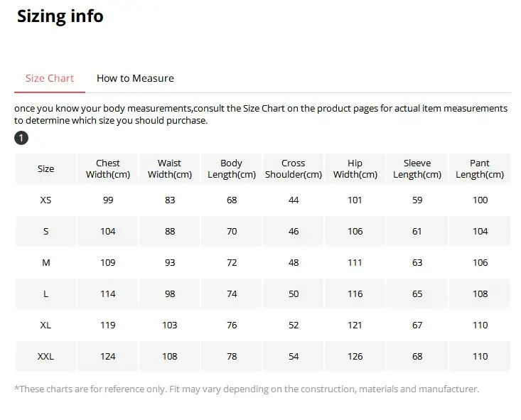
Task: Click the Hip Width(cm) column header
Action: [355, 169]
